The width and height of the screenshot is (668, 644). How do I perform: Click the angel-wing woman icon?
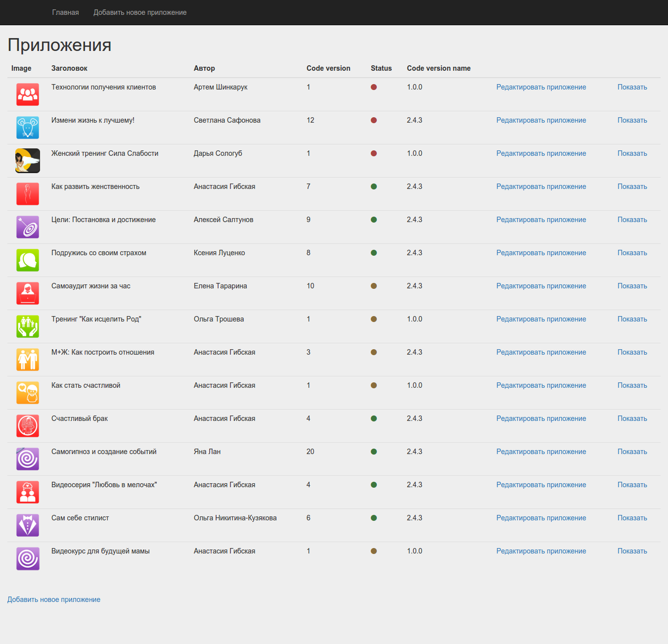28,161
